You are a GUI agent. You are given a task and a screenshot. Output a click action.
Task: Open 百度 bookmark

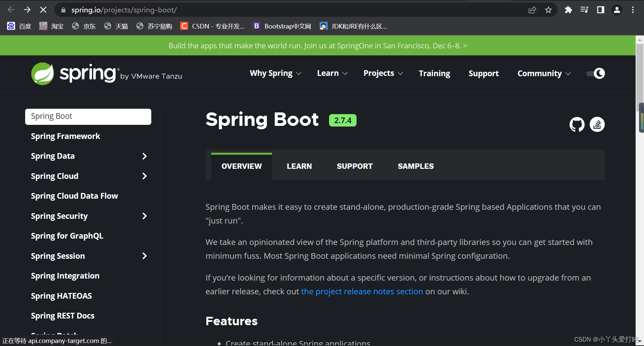[19, 26]
